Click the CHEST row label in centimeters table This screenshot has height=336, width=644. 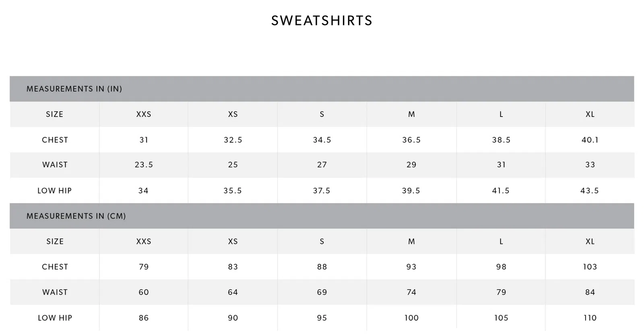point(55,267)
